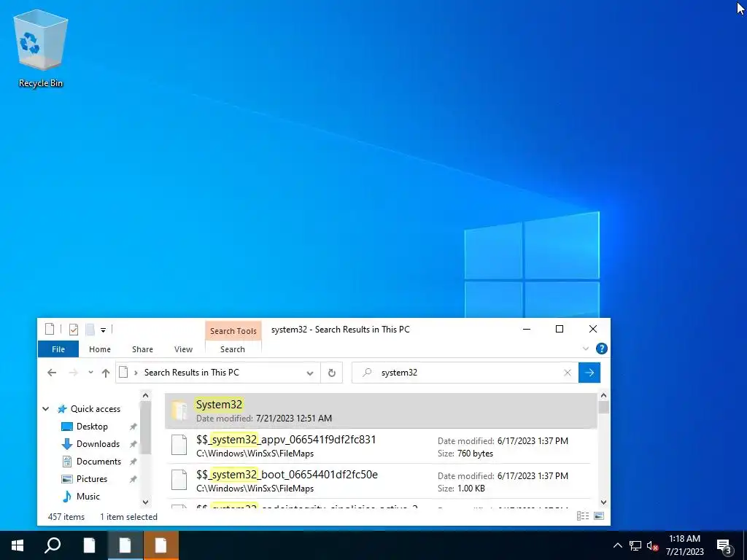The height and width of the screenshot is (560, 747).
Task: Open the Recycle Bin desktop icon
Action: coord(41,50)
